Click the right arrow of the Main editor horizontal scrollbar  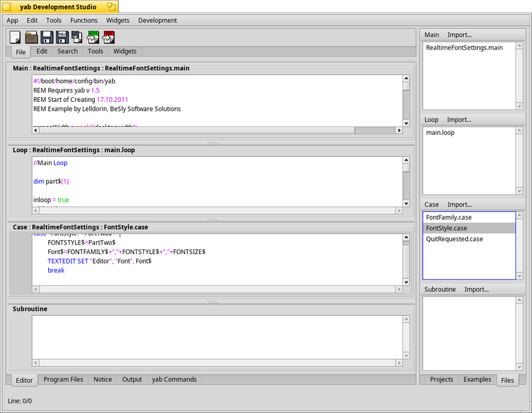click(399, 130)
